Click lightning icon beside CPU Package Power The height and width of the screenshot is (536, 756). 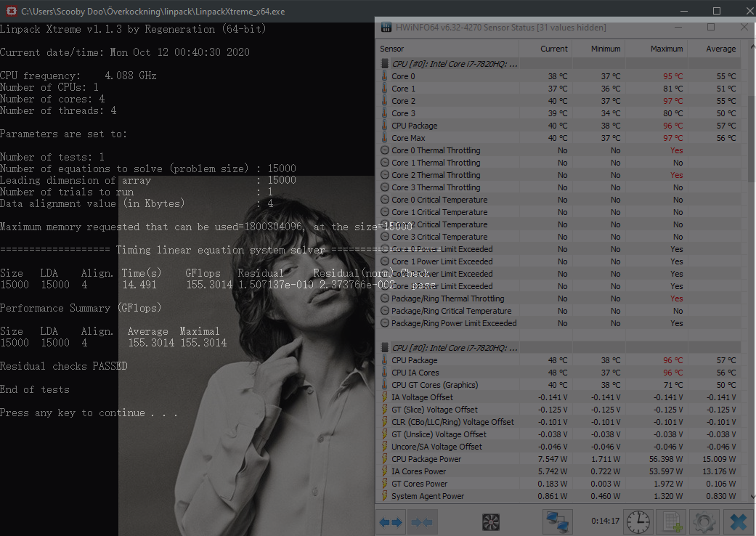[385, 459]
